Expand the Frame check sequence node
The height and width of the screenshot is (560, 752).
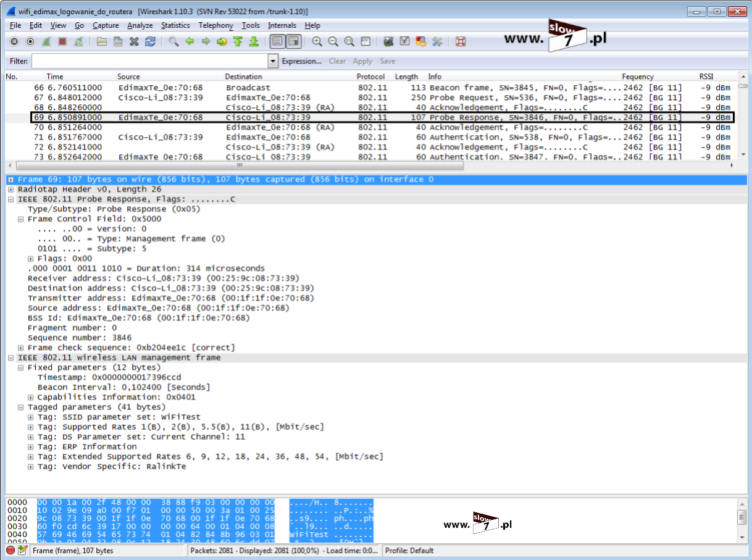pyautogui.click(x=20, y=348)
